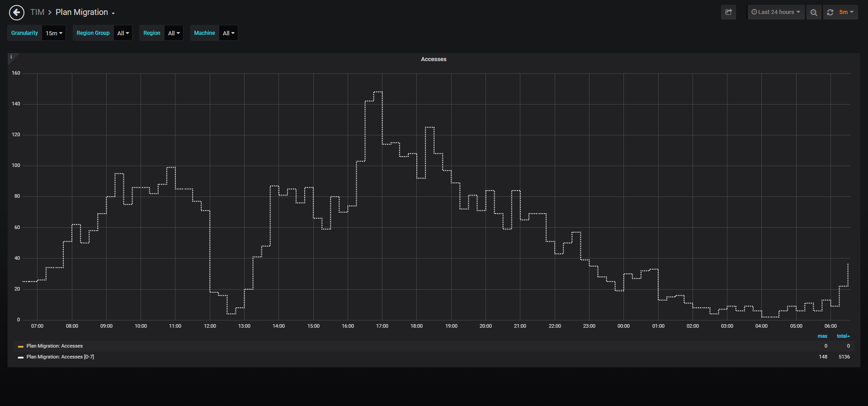Image resolution: width=868 pixels, height=406 pixels.
Task: Open the share dashboard icon
Action: pyautogui.click(x=728, y=12)
